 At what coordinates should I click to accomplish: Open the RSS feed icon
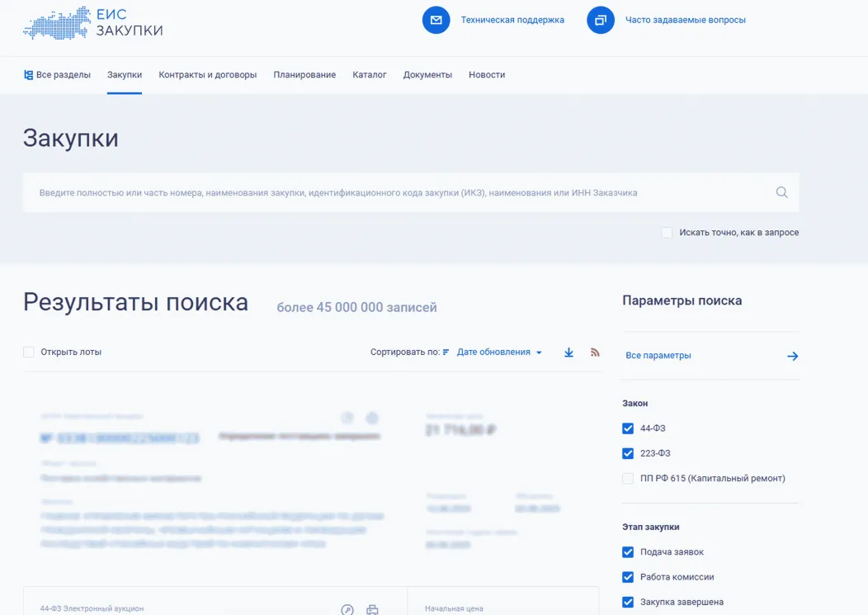pos(595,352)
